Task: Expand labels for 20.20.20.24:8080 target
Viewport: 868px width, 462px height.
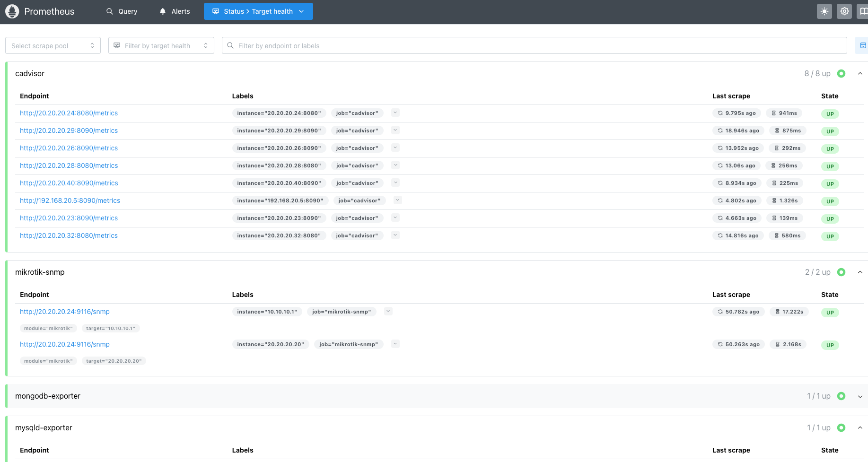Action: pos(395,113)
